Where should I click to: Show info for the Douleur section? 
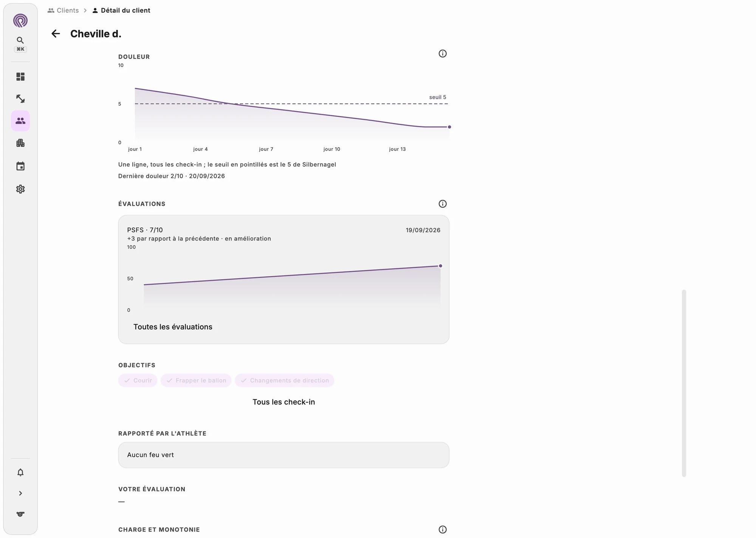pos(443,54)
